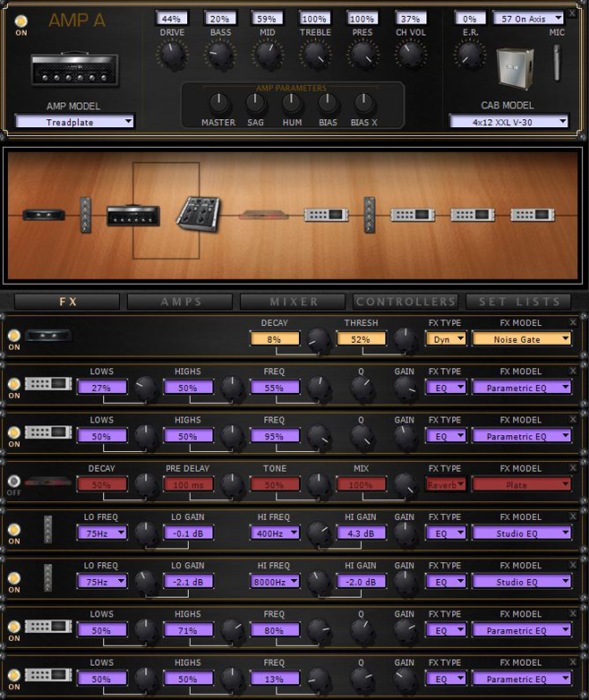Close the Plate reverb row with X

[573, 467]
